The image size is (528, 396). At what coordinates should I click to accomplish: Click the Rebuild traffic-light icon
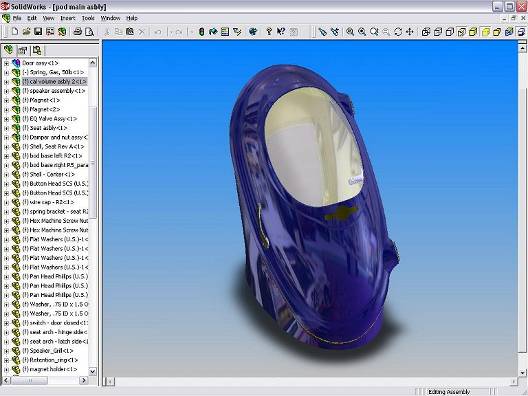(201, 32)
